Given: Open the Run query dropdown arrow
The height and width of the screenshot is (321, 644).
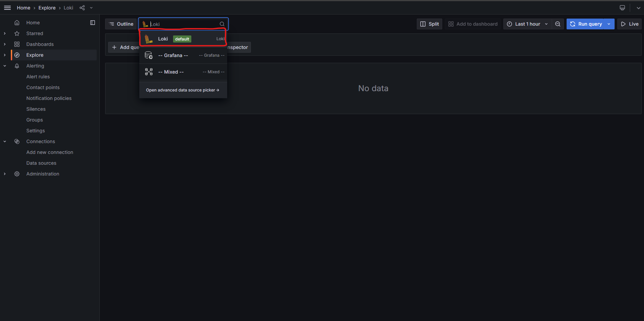Looking at the screenshot, I should click(x=609, y=24).
